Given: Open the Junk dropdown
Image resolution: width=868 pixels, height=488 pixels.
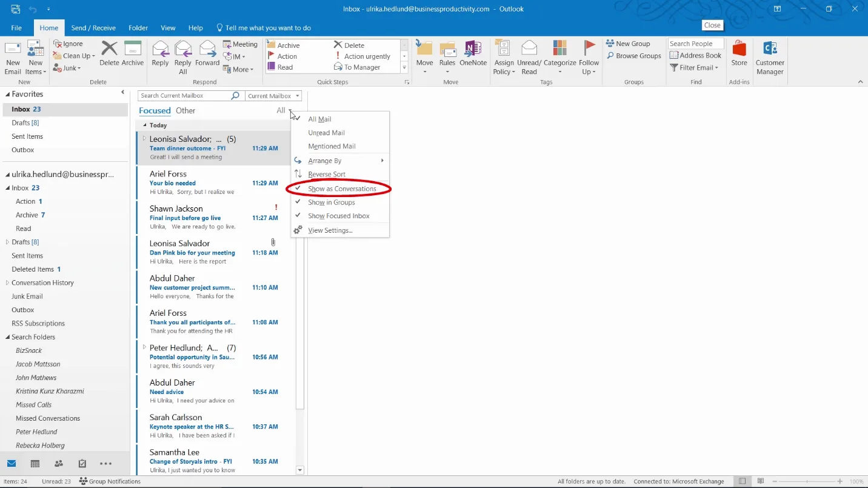Looking at the screenshot, I should pyautogui.click(x=67, y=68).
